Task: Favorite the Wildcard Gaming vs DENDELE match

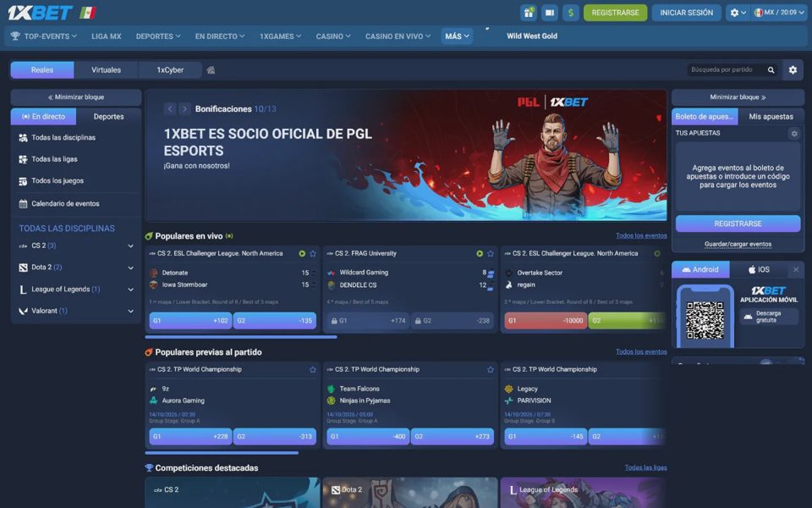Action: pyautogui.click(x=491, y=253)
